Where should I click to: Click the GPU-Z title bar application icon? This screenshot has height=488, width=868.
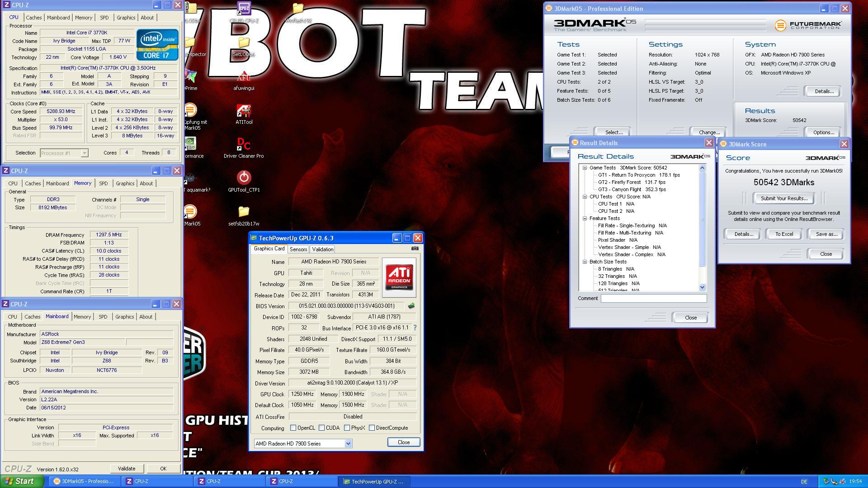click(x=254, y=238)
